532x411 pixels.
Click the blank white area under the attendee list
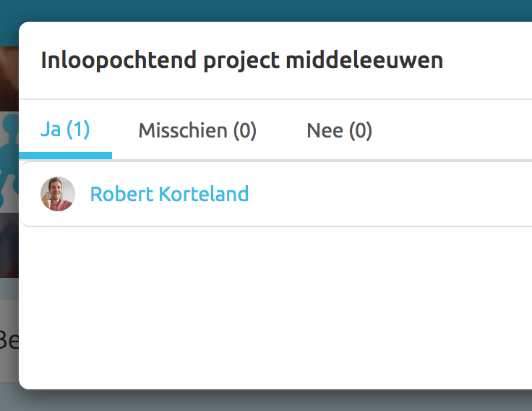coord(275,304)
